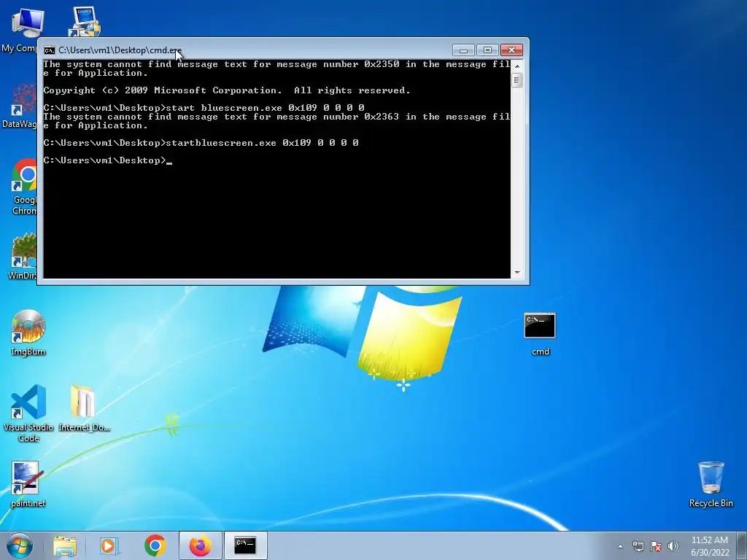Screen dimensions: 747x560
Task: Click the error text mentioning 0x2363
Action: click(276, 121)
